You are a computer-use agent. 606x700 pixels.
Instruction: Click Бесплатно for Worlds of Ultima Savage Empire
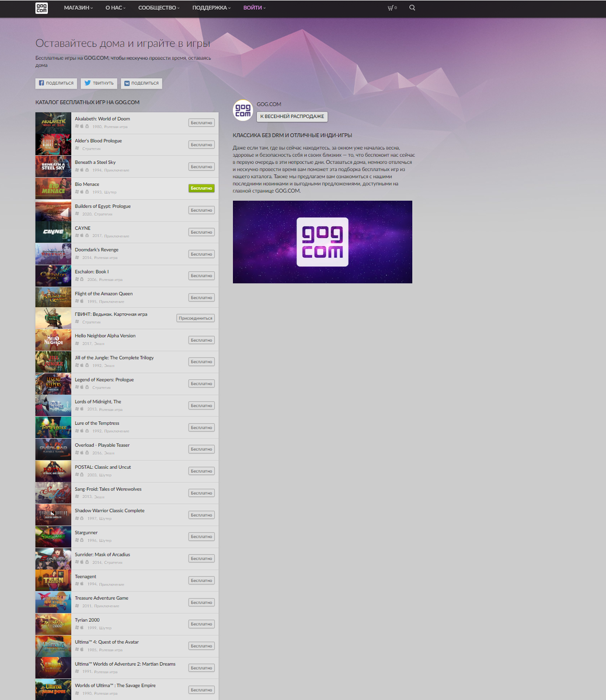click(201, 690)
